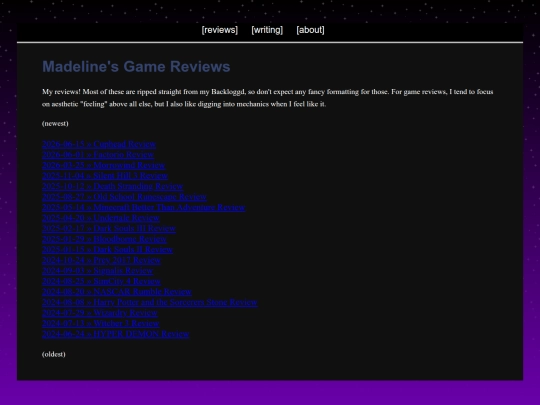Open the NASCAR Rumble Review link

117,292
